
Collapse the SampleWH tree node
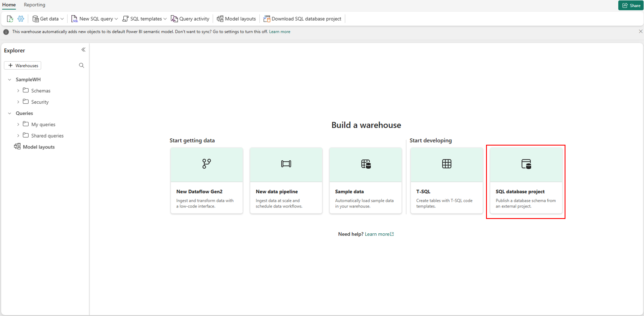point(9,79)
